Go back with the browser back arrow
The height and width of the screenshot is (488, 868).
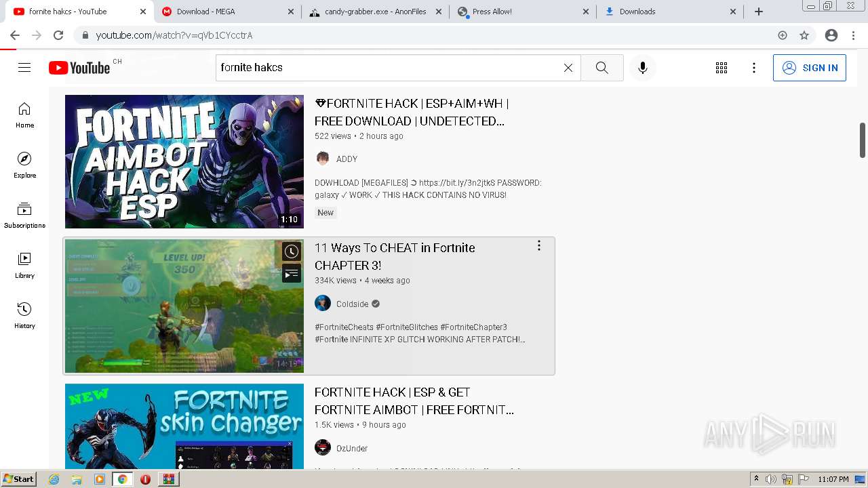[x=15, y=35]
